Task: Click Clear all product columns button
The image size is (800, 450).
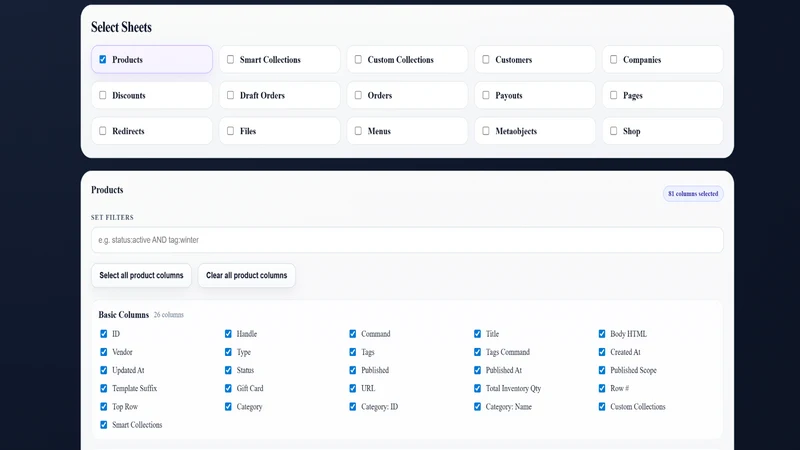Action: pos(246,276)
